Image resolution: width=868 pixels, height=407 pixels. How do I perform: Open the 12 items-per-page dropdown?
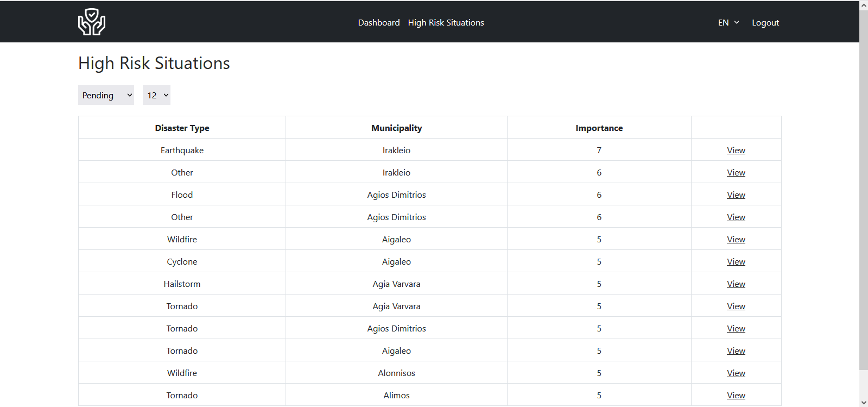point(156,95)
